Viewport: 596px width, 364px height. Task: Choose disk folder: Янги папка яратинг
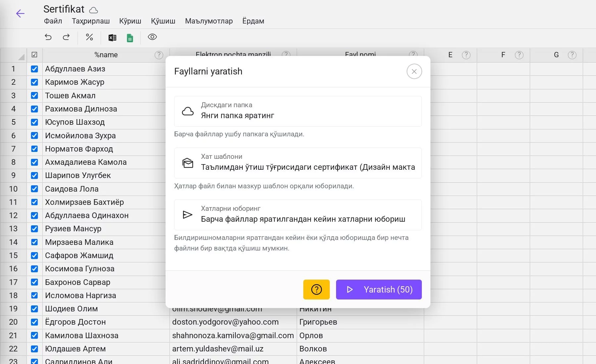click(x=298, y=111)
